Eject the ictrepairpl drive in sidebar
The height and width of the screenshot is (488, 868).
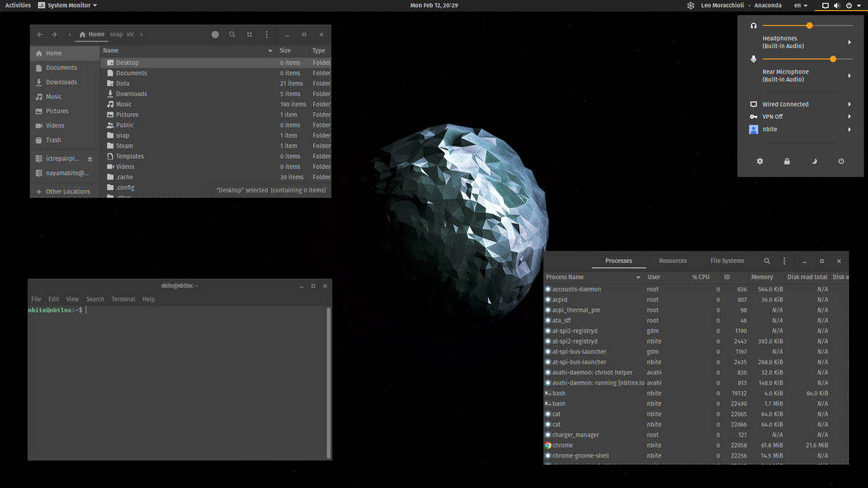[90, 159]
